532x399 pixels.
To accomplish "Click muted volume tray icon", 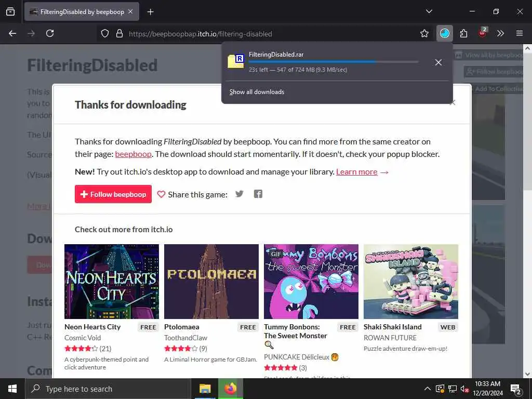I will tap(464, 389).
